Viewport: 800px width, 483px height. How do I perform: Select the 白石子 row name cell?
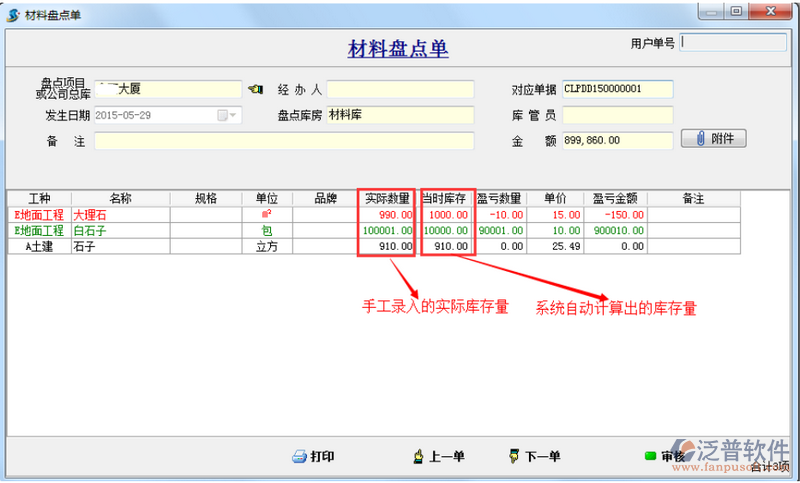point(120,230)
